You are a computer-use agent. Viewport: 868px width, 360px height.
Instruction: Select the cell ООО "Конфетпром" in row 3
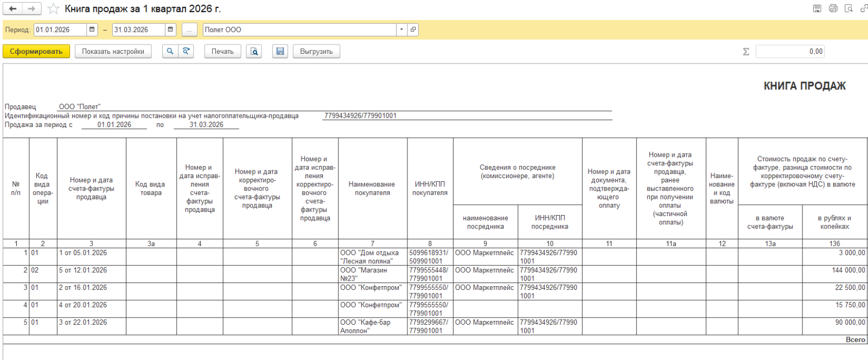coord(372,288)
